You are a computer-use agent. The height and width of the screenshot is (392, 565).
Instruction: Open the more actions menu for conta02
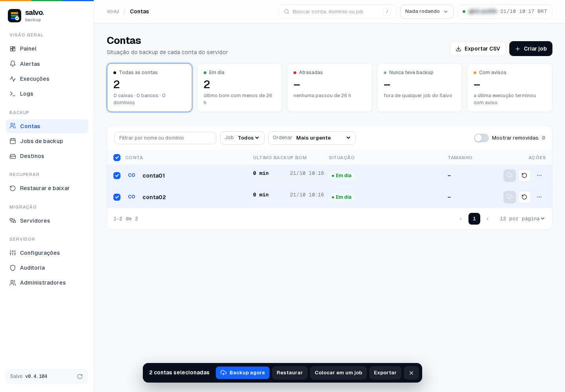539,197
